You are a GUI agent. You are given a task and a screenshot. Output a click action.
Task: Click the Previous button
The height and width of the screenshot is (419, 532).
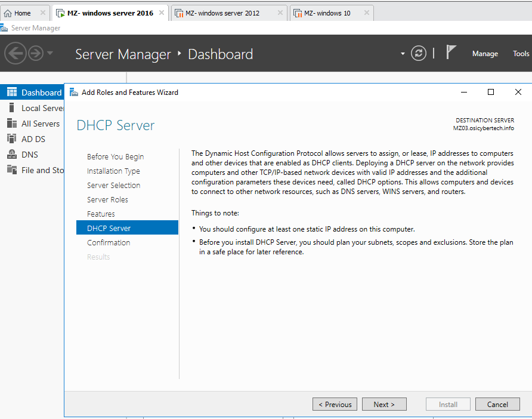pyautogui.click(x=335, y=404)
